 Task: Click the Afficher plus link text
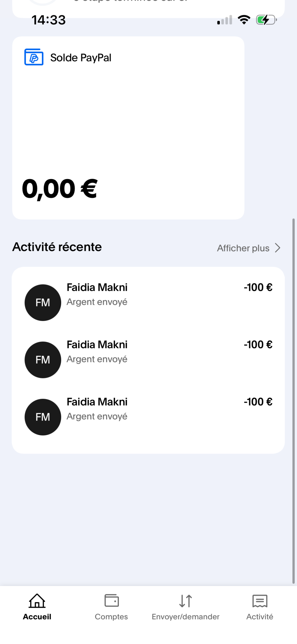(243, 248)
